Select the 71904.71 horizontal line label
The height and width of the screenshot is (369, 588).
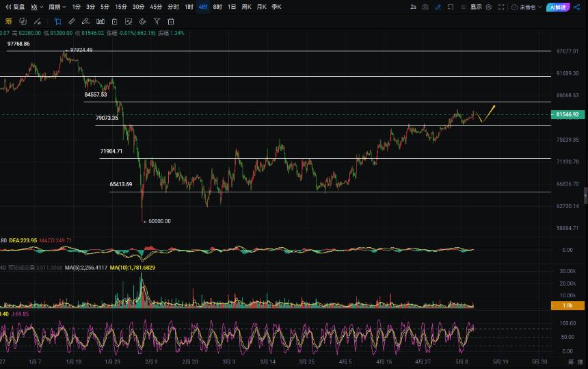point(111,151)
